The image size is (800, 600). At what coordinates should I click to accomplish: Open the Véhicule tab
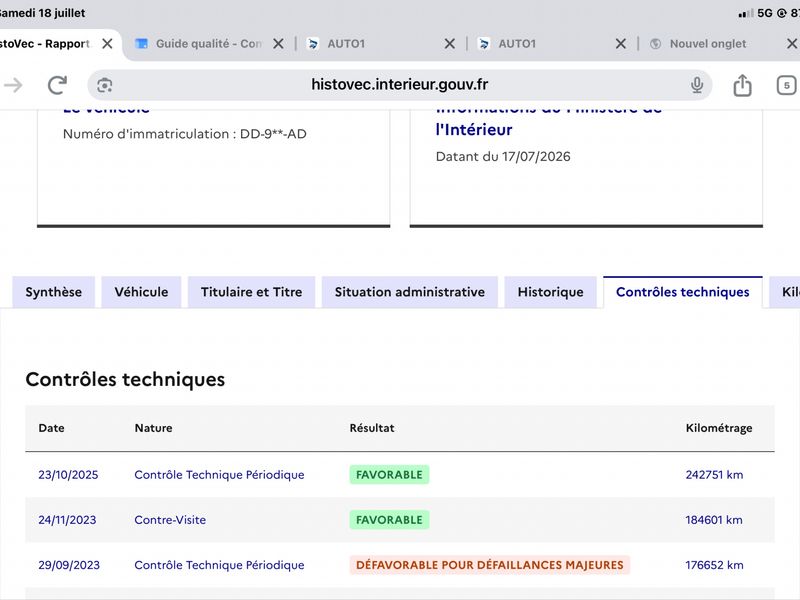141,292
